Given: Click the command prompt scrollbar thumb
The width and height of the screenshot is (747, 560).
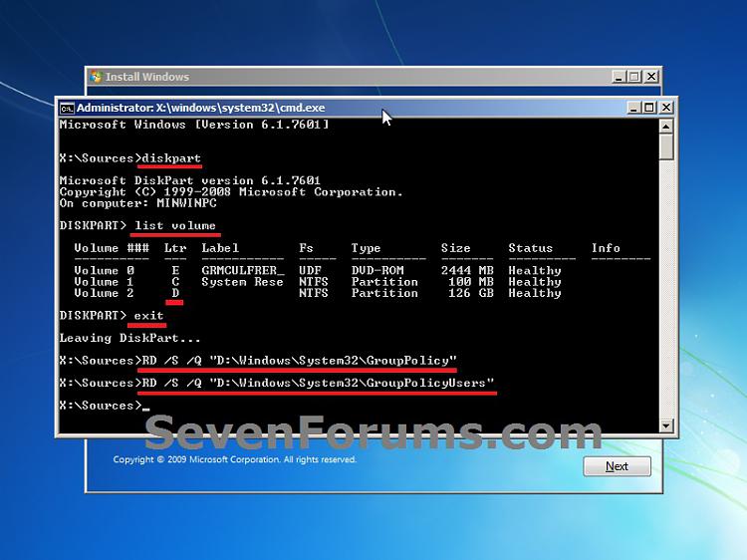Looking at the screenshot, I should coord(666,147).
